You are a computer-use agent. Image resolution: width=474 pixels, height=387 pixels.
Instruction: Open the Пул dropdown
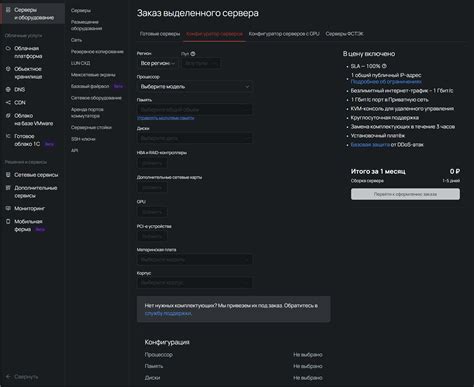tap(201, 63)
